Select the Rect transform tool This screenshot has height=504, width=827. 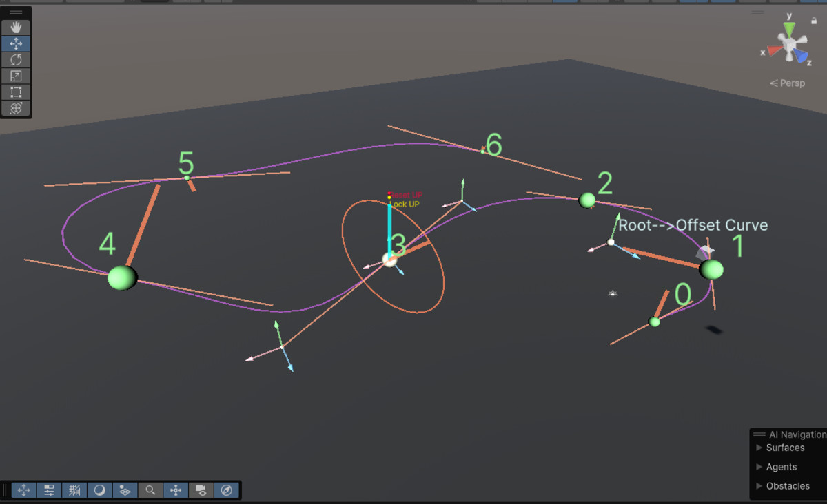point(16,92)
